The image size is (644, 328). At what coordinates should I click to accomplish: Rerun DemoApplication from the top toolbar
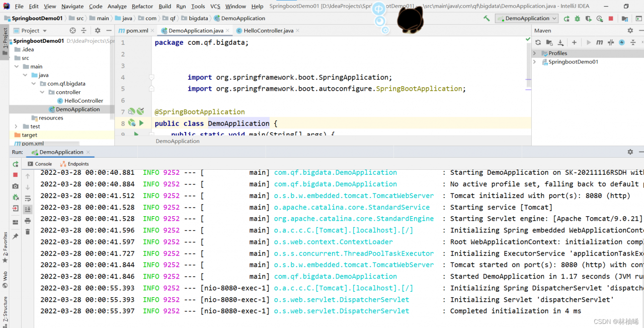[567, 18]
